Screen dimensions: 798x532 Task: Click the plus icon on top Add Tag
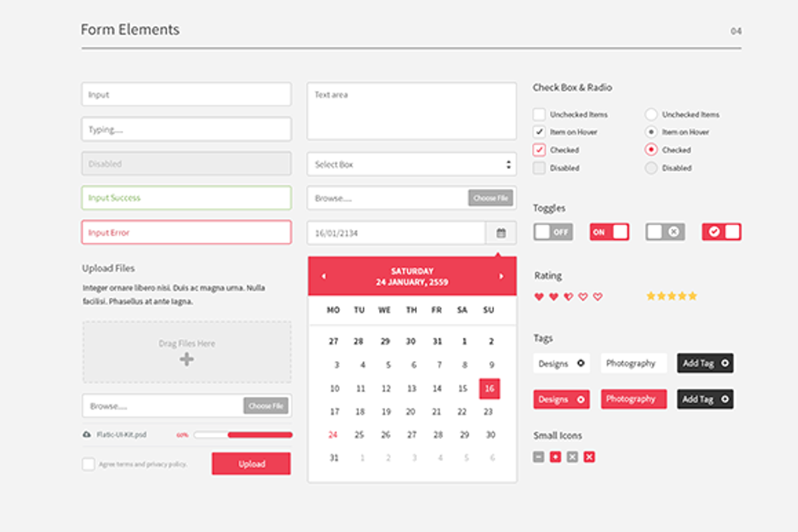[724, 363]
